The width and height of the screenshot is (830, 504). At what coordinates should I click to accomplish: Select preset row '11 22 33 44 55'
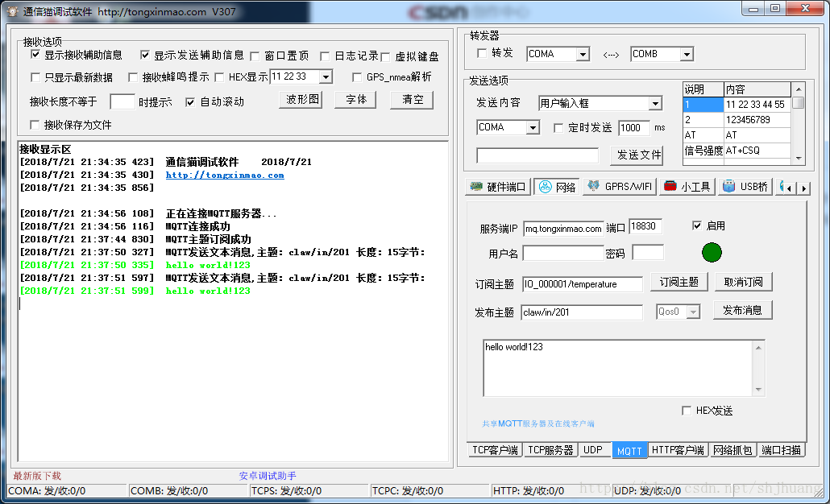pos(737,104)
